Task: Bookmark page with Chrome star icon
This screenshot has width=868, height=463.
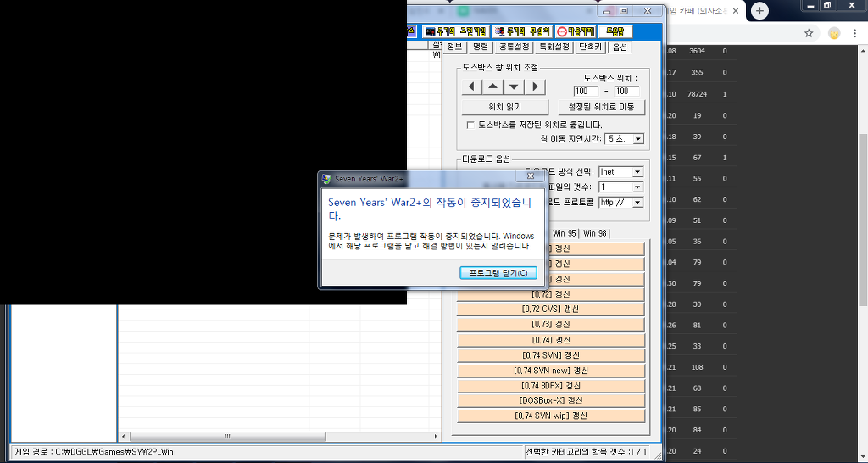Action: tap(809, 33)
